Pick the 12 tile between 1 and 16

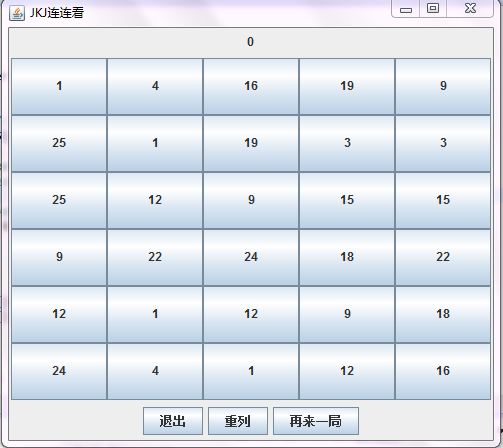point(347,372)
